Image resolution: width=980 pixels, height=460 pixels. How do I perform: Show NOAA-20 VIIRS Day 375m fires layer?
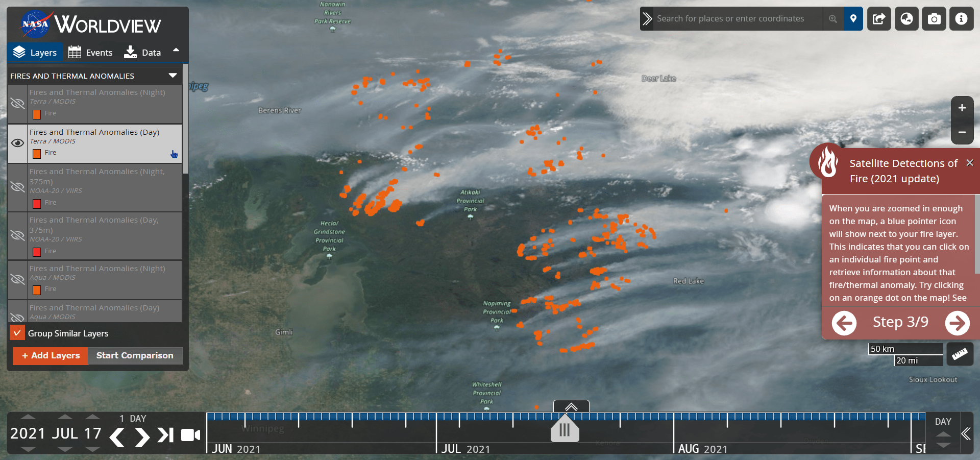pyautogui.click(x=18, y=235)
